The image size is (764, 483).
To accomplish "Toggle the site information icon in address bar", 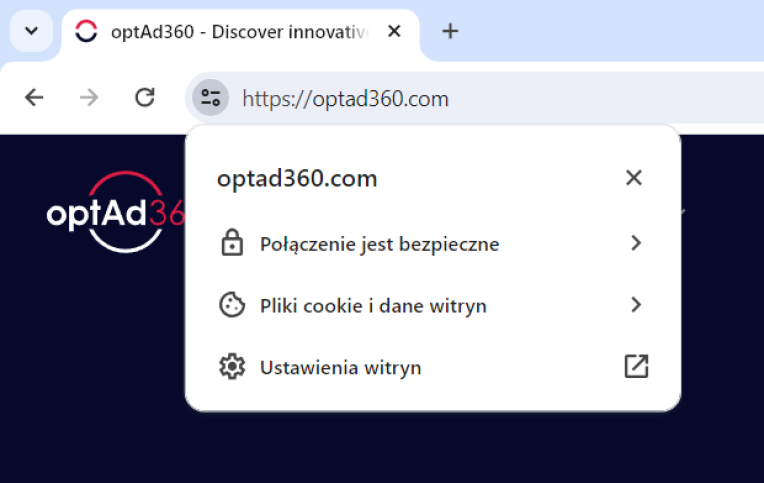I will (x=210, y=98).
